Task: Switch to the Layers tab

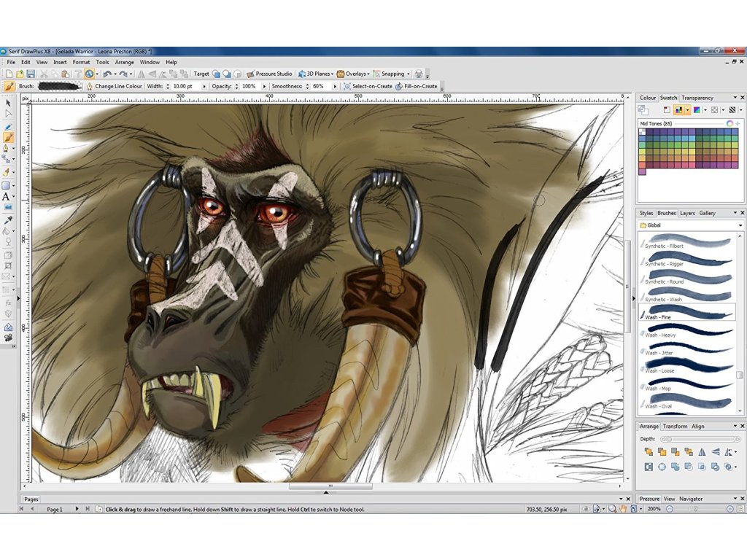Action: (x=687, y=213)
